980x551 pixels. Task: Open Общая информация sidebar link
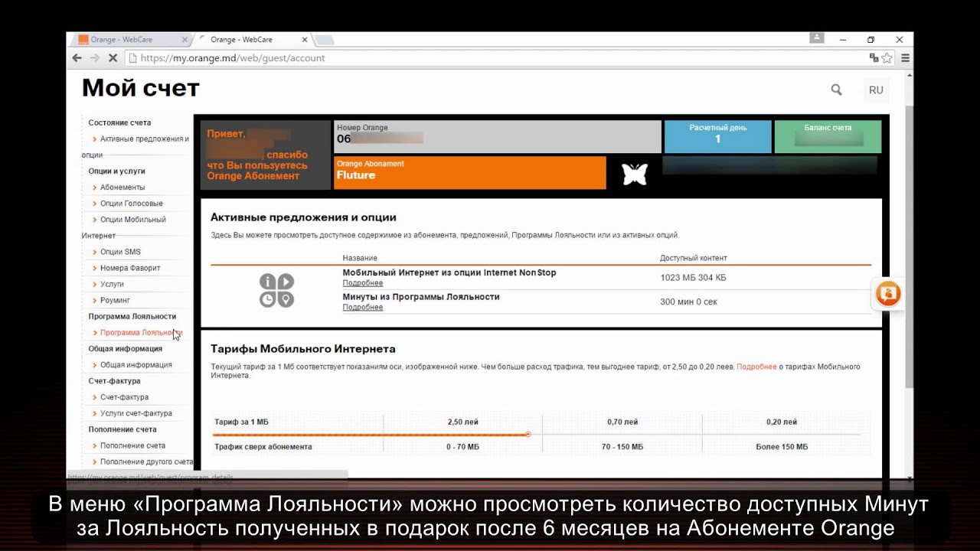coord(136,365)
